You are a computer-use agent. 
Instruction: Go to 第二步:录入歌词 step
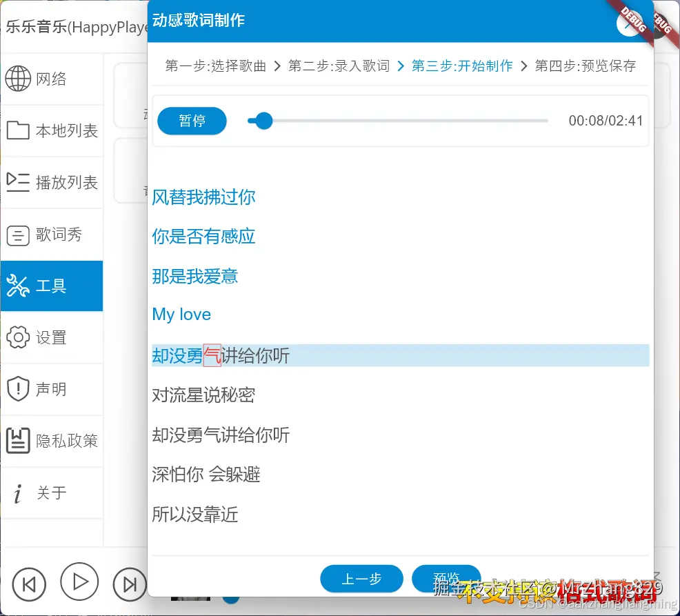pos(339,66)
